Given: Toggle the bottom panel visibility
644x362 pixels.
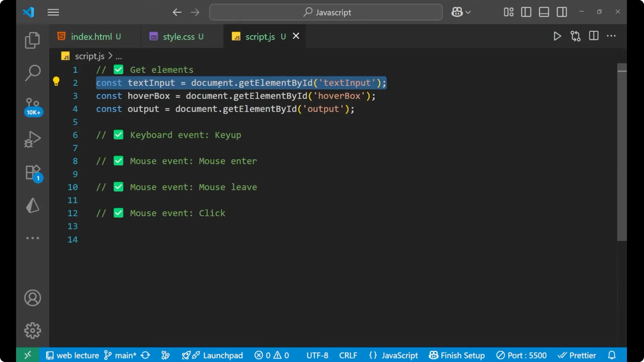Looking at the screenshot, I should click(544, 12).
